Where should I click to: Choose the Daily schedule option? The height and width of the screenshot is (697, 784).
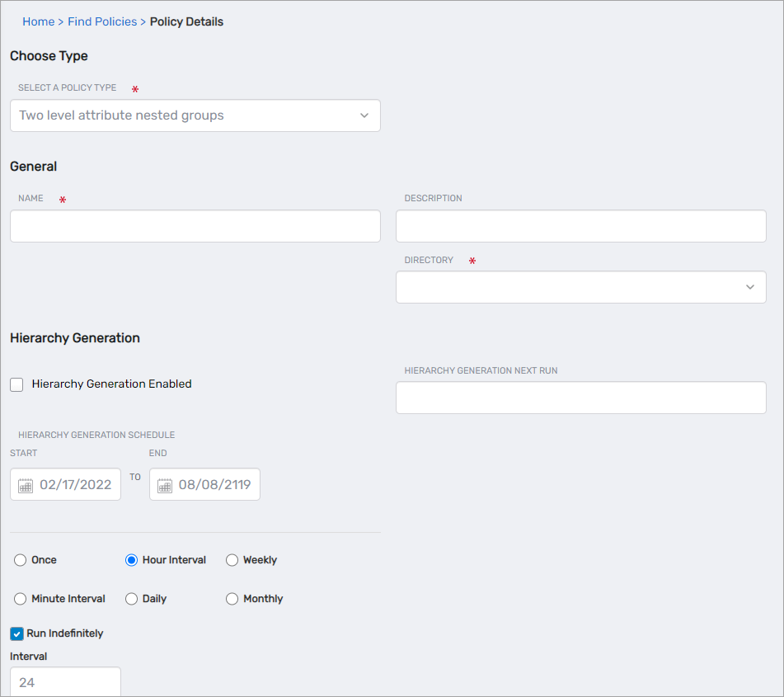coord(131,599)
